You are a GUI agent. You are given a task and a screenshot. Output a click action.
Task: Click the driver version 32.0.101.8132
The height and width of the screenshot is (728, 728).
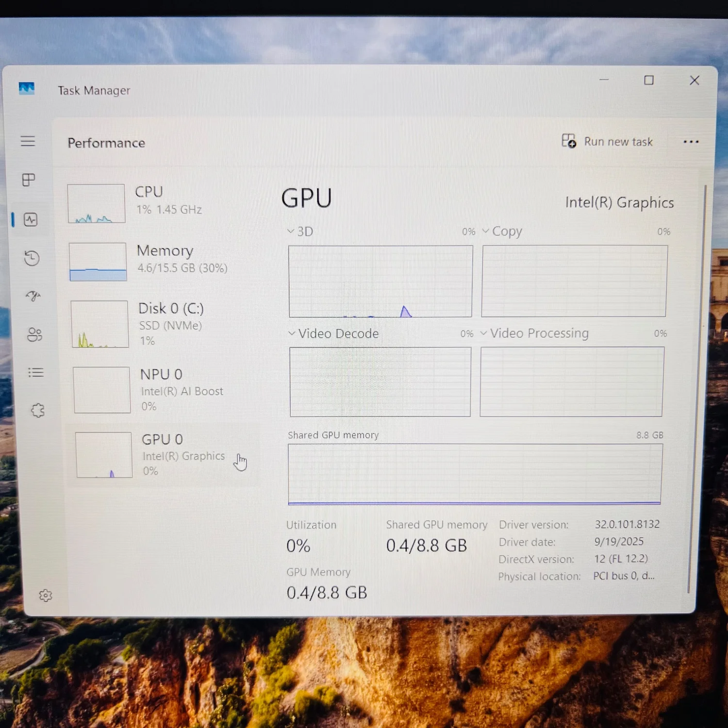(x=627, y=524)
